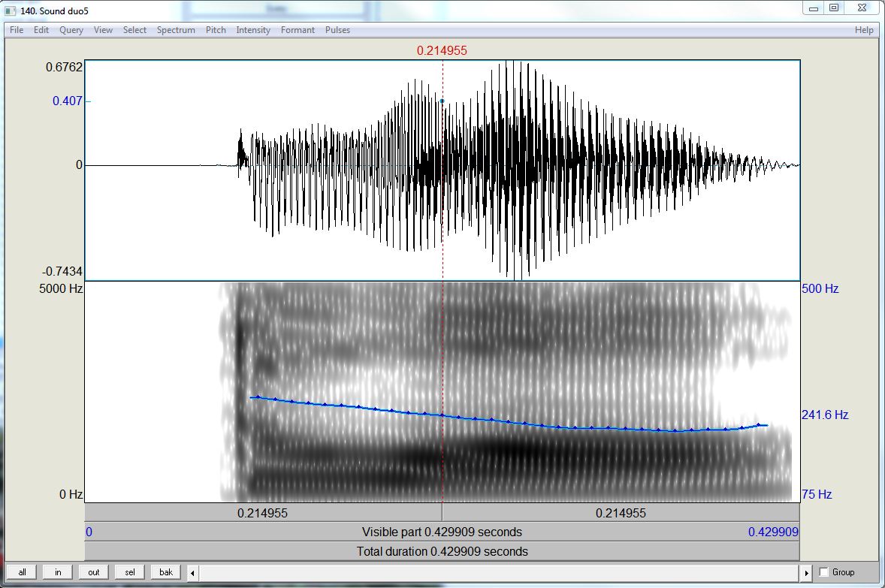Open the Intensity menu
885x588 pixels.
click(x=253, y=30)
